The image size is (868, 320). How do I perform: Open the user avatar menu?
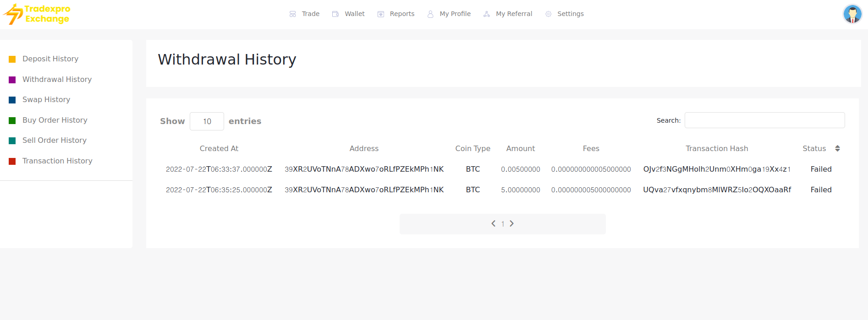[852, 14]
